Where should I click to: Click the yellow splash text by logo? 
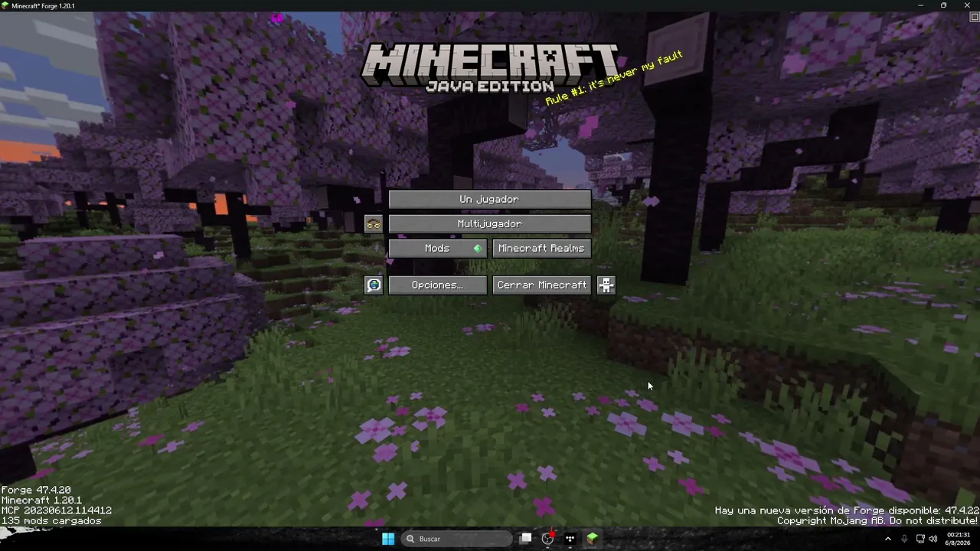(x=613, y=78)
